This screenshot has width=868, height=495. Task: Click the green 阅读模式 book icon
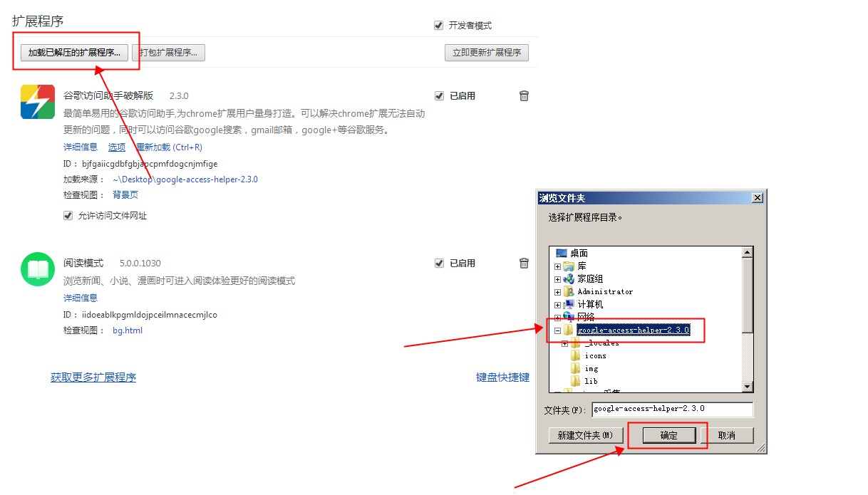(38, 269)
